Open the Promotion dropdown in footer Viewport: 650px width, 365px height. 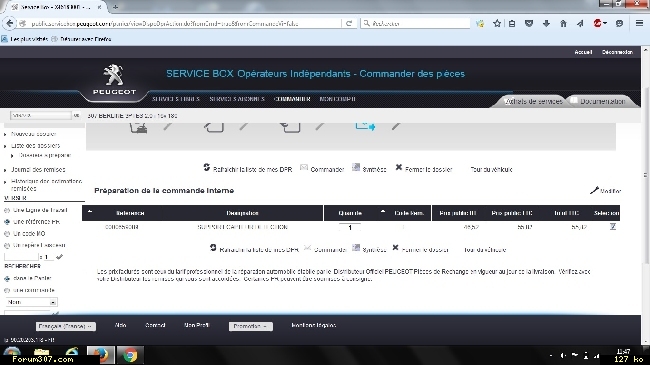click(250, 326)
